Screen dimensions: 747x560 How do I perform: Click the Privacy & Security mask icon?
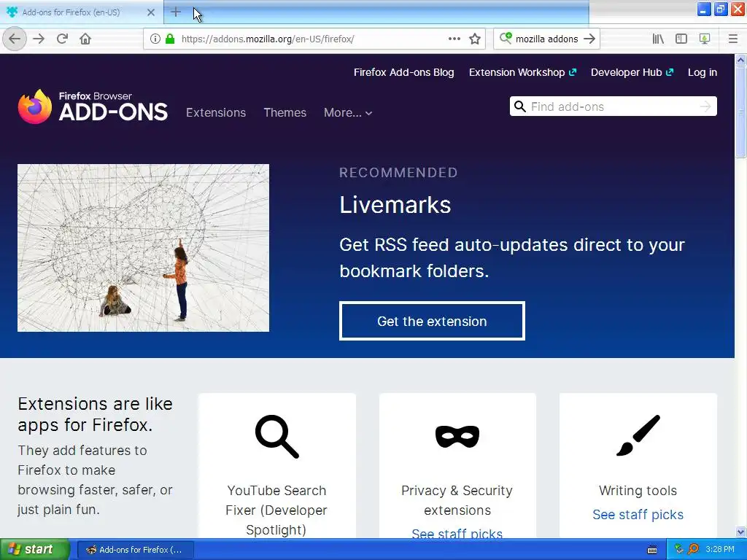point(457,436)
